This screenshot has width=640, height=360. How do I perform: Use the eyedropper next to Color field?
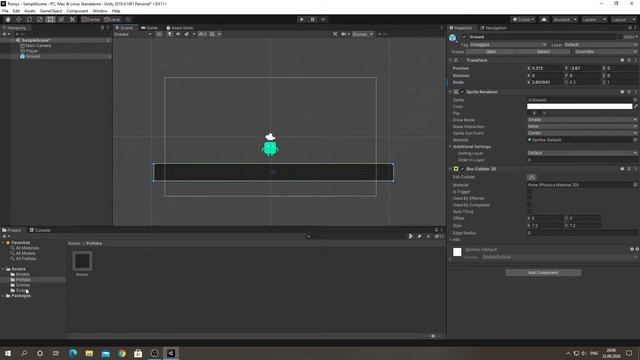point(636,107)
